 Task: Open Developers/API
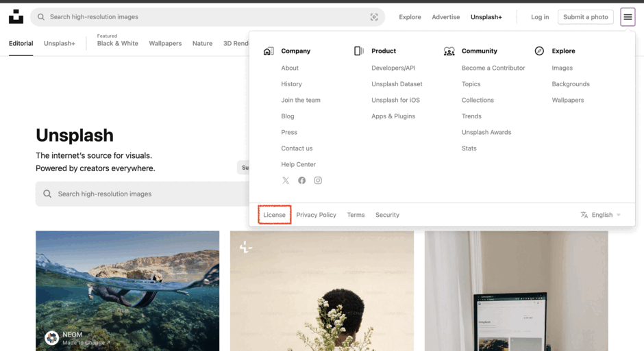(393, 68)
